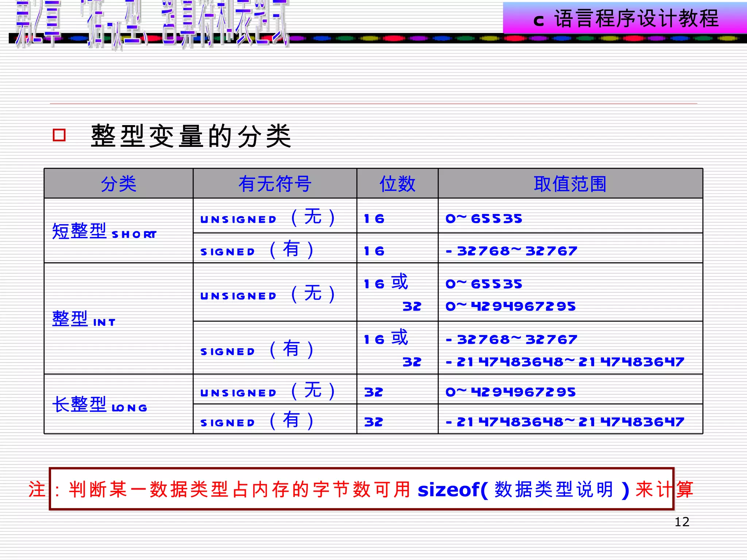
Task: Click the red square bullet beside the title
Action: pos(59,135)
